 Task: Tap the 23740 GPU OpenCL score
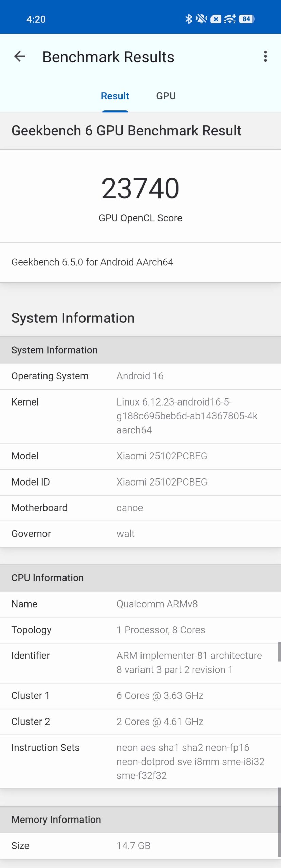(x=140, y=189)
